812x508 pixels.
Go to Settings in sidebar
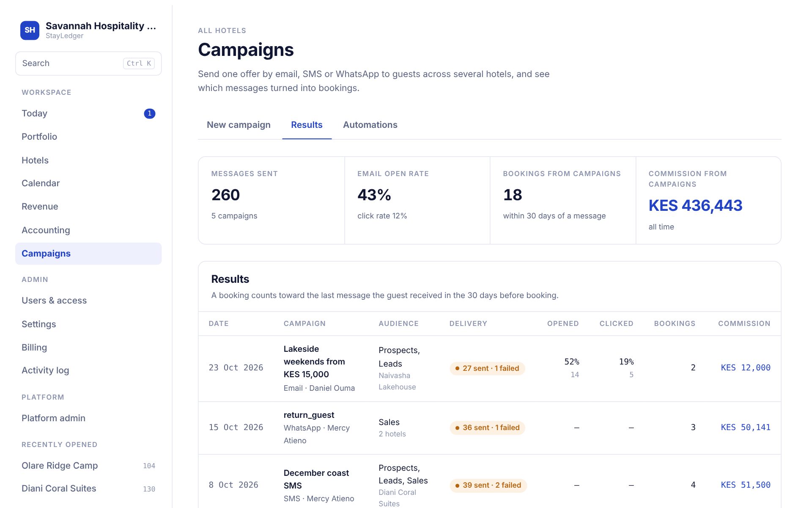tap(88, 324)
